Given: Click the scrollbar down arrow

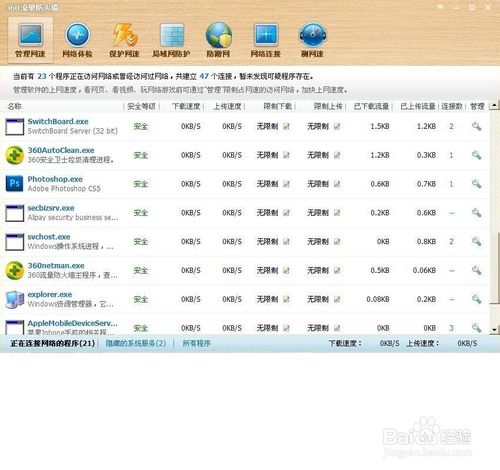Looking at the screenshot, I should click(x=494, y=330).
